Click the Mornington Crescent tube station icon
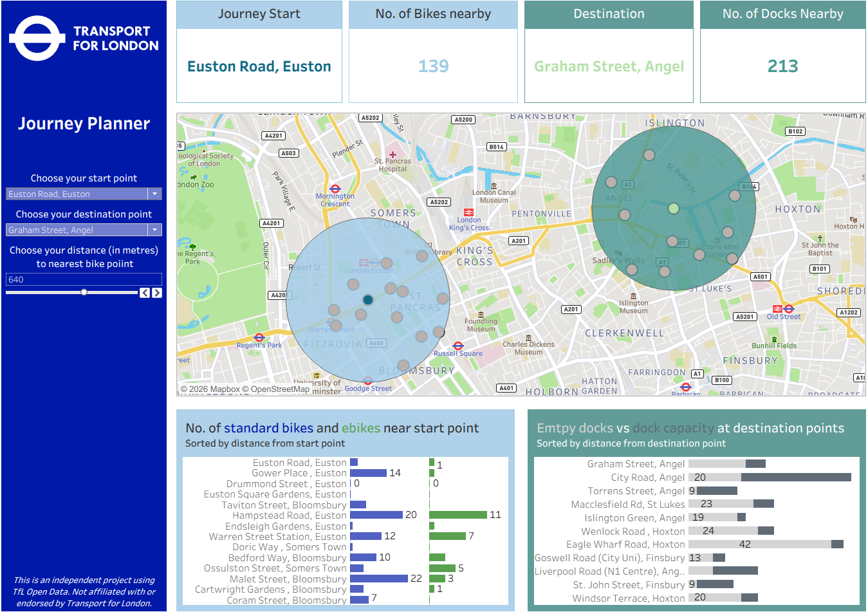 [x=335, y=188]
